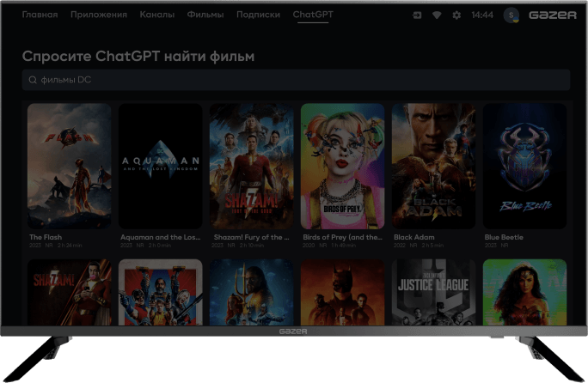Click the input source icon
This screenshot has width=588, height=383.
coord(417,15)
